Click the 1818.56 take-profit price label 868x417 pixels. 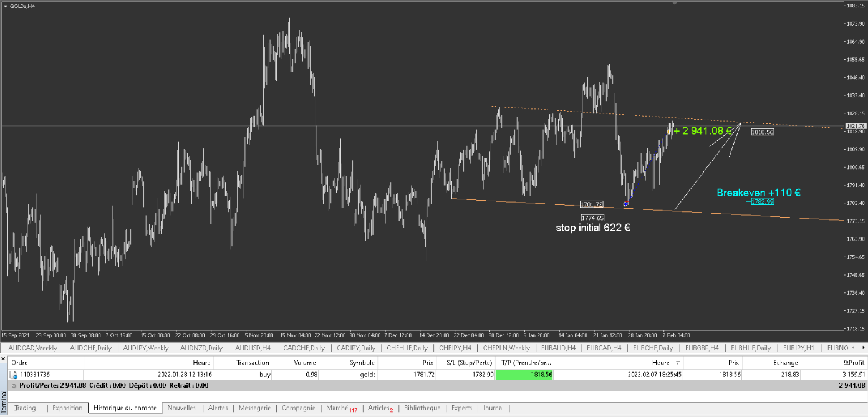pyautogui.click(x=762, y=132)
